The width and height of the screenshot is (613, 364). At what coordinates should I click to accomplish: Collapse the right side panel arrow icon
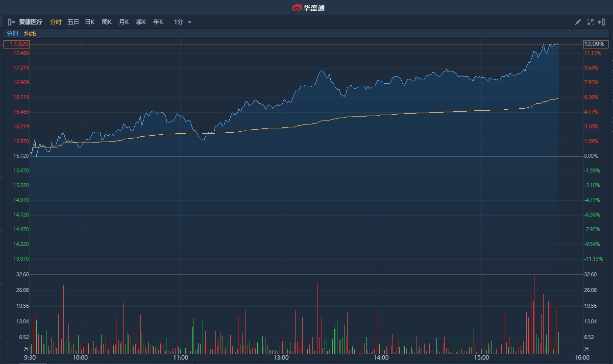602,22
